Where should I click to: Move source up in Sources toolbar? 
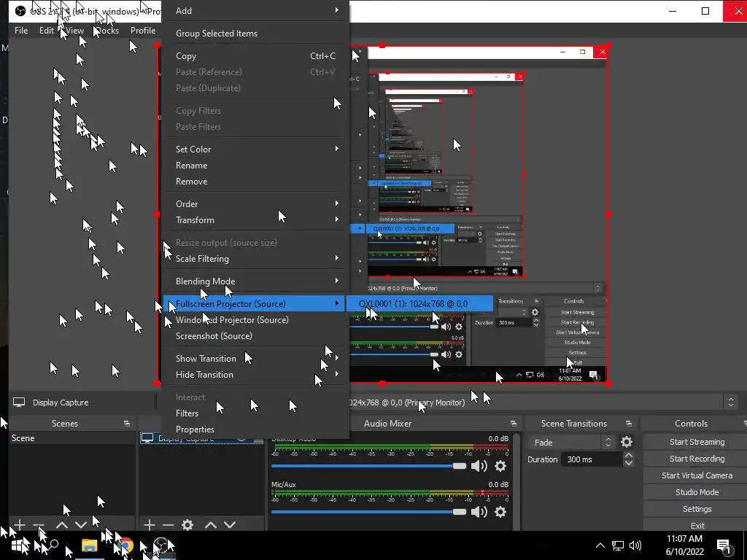click(x=211, y=525)
